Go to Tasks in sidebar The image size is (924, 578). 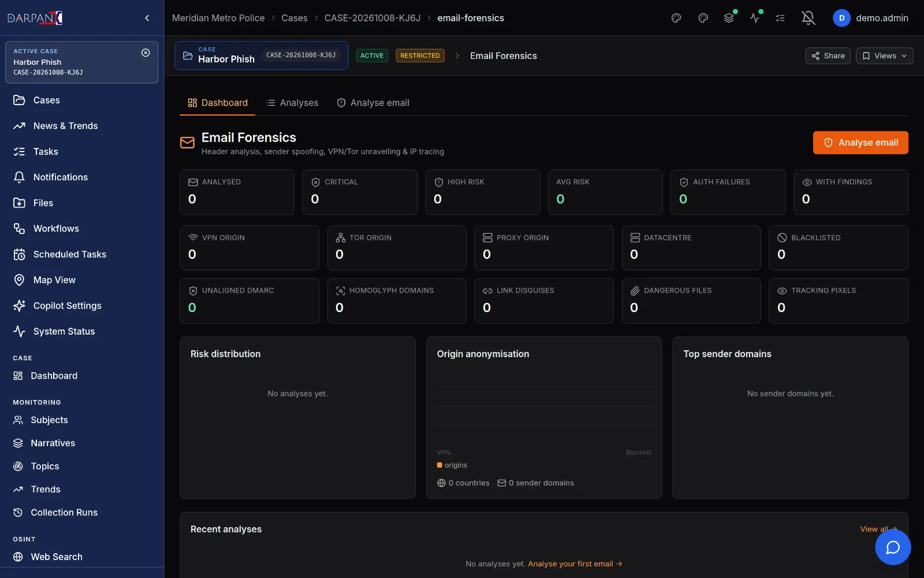pyautogui.click(x=82, y=151)
